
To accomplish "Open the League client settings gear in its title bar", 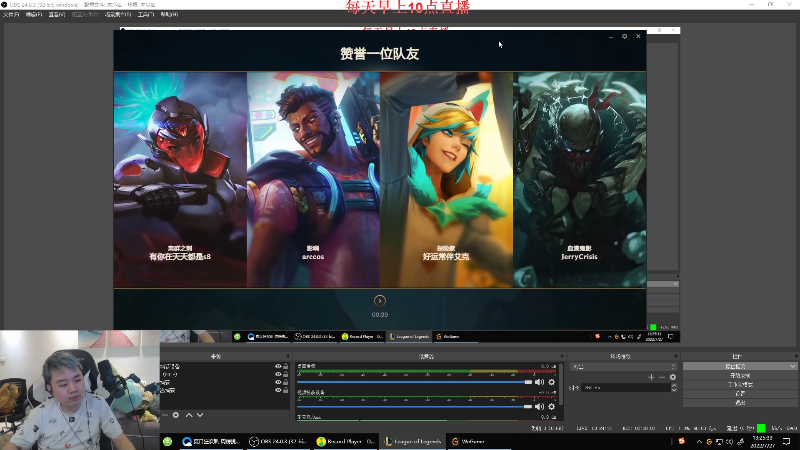I will (x=624, y=36).
